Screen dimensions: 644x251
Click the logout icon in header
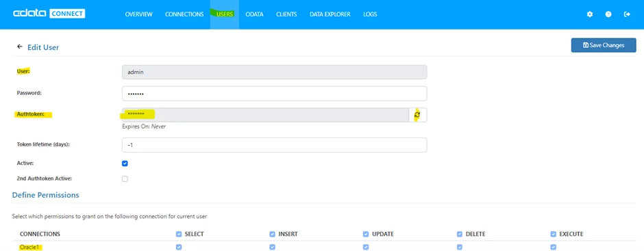click(627, 14)
